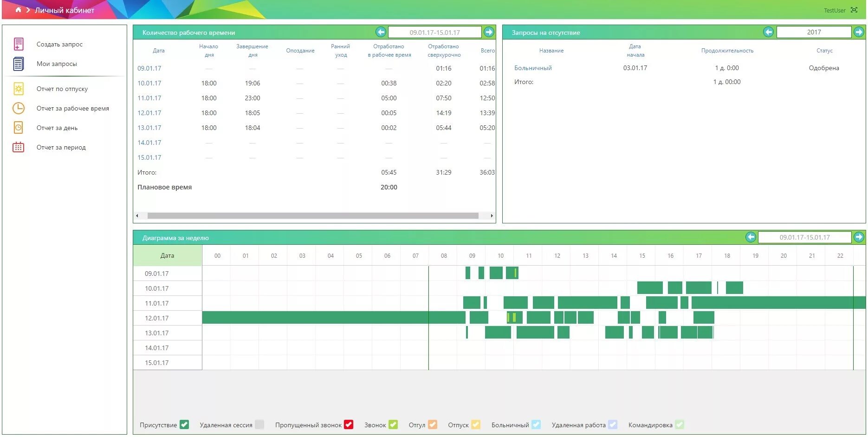Go to previous week in working time panel
This screenshot has height=437, width=868.
381,32
